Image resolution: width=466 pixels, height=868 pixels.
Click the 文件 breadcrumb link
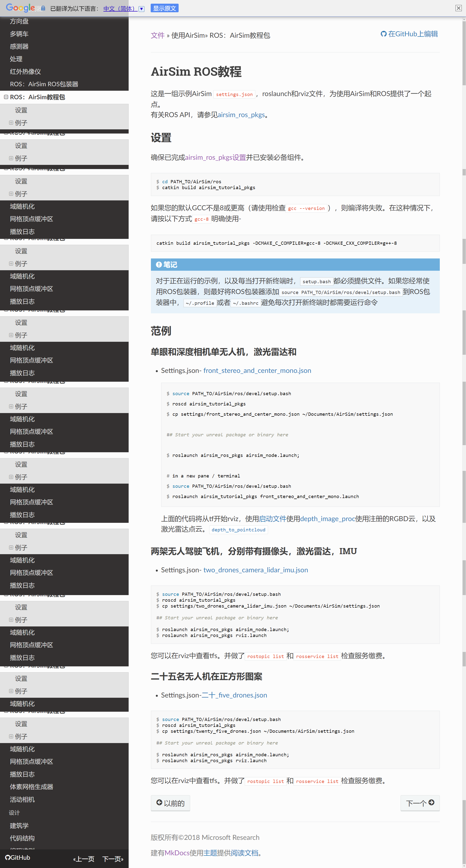point(157,35)
